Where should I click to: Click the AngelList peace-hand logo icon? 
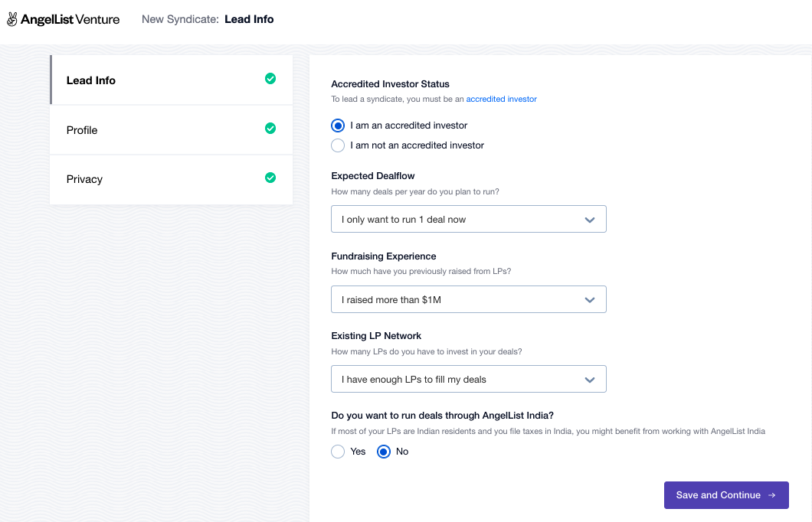(12, 19)
